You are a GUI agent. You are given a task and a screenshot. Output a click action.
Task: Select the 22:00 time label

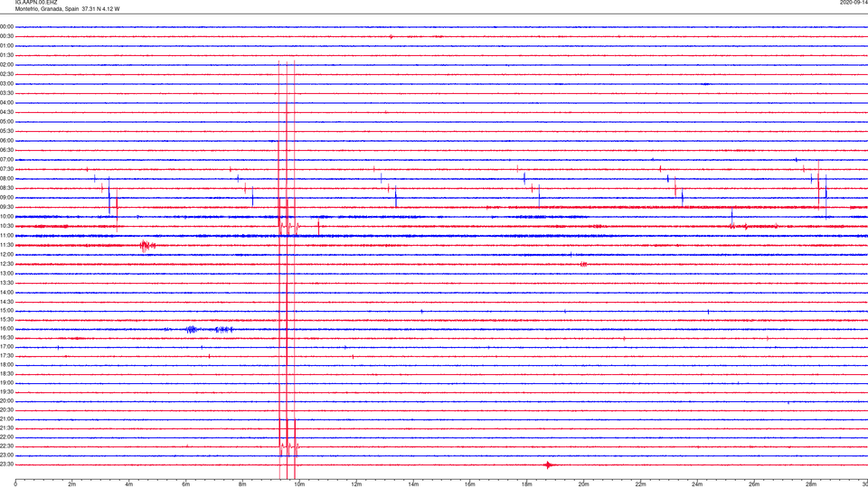[6, 437]
